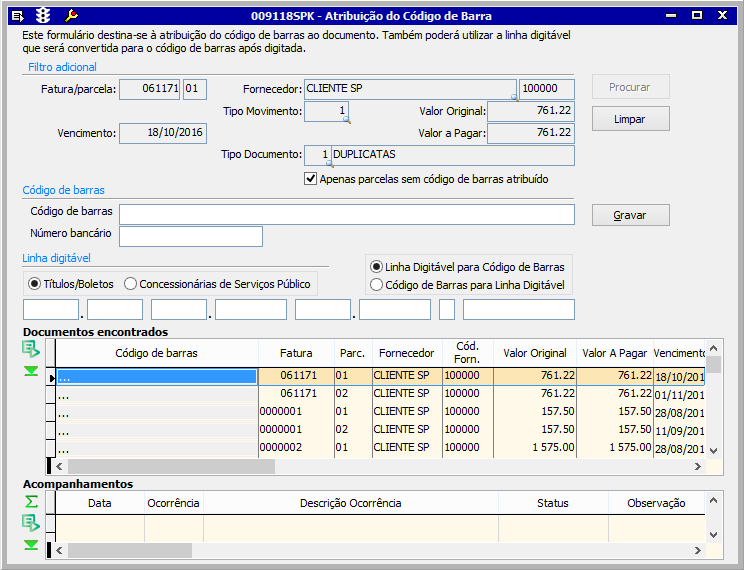Click export icon beside Documentos encontrados grid

click(32, 349)
